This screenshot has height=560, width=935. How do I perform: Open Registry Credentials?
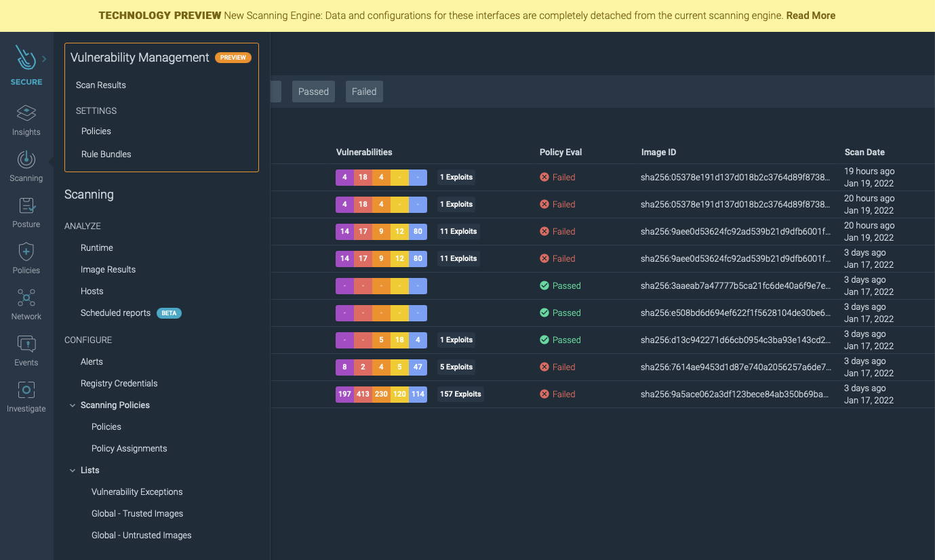(x=119, y=383)
